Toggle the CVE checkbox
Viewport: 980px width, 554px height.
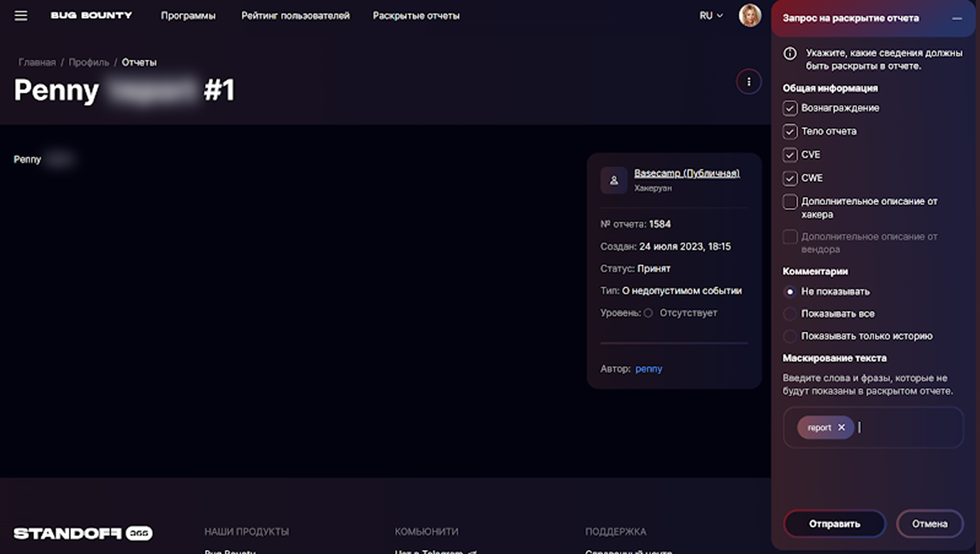790,155
